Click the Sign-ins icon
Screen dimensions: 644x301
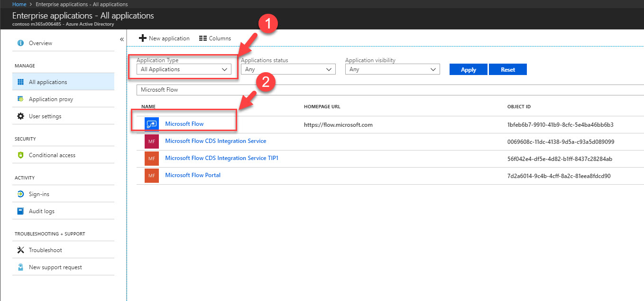click(20, 194)
